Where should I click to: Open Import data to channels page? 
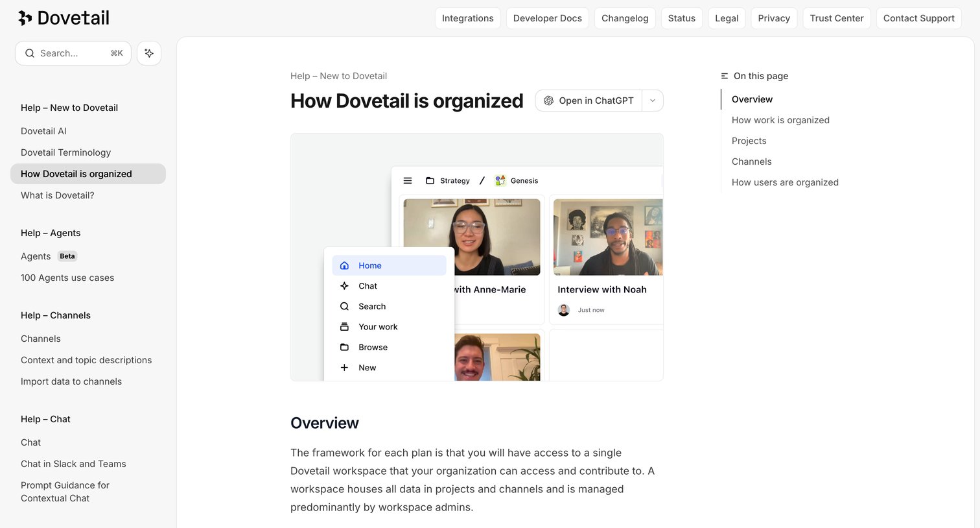coord(71,381)
